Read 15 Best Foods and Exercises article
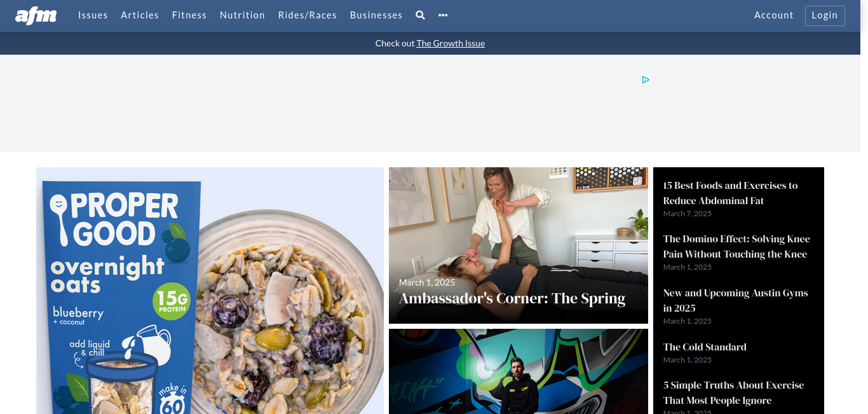The width and height of the screenshot is (868, 414). coord(730,193)
